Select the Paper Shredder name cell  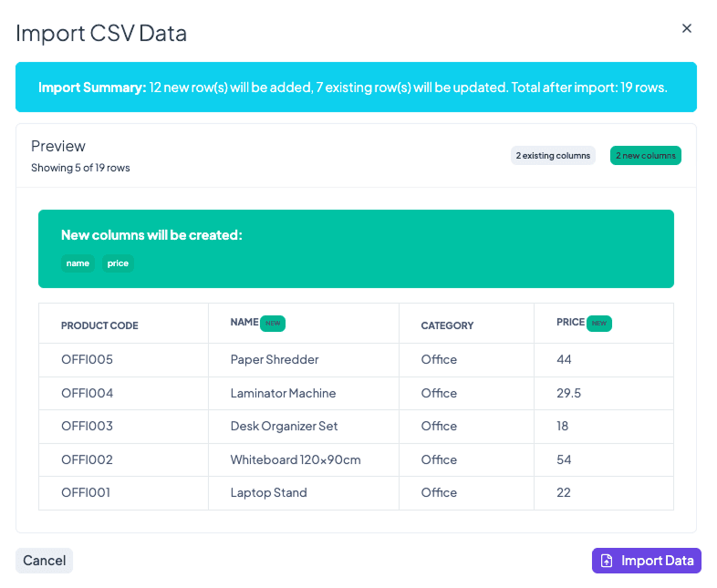click(275, 360)
